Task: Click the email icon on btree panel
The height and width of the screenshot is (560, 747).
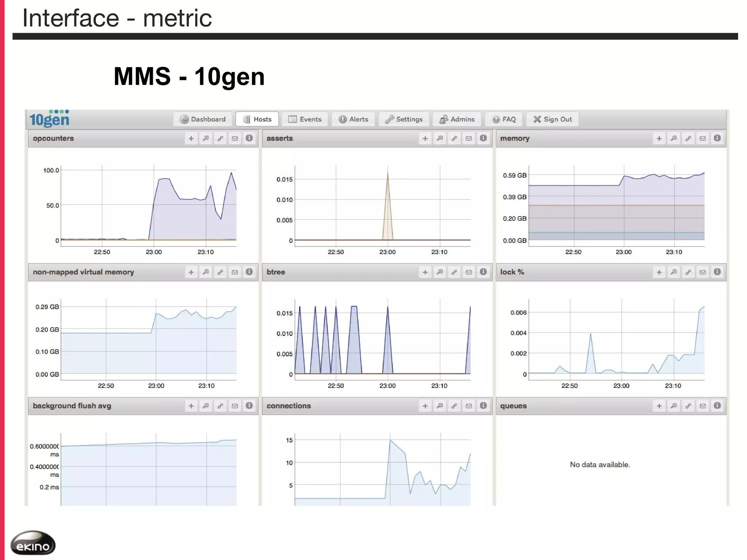Action: tap(469, 272)
